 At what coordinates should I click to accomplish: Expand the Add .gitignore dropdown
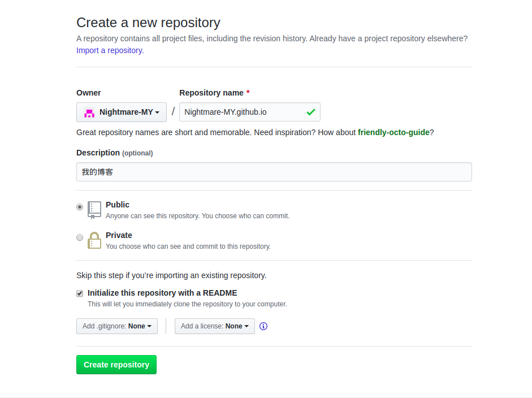pyautogui.click(x=117, y=326)
